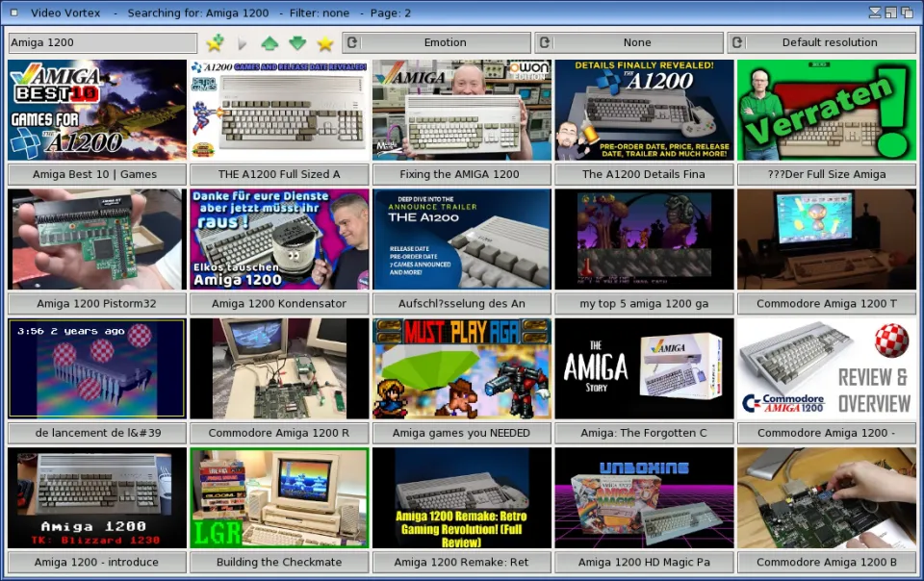
Task: Click the green down arrow for next page
Action: [297, 43]
